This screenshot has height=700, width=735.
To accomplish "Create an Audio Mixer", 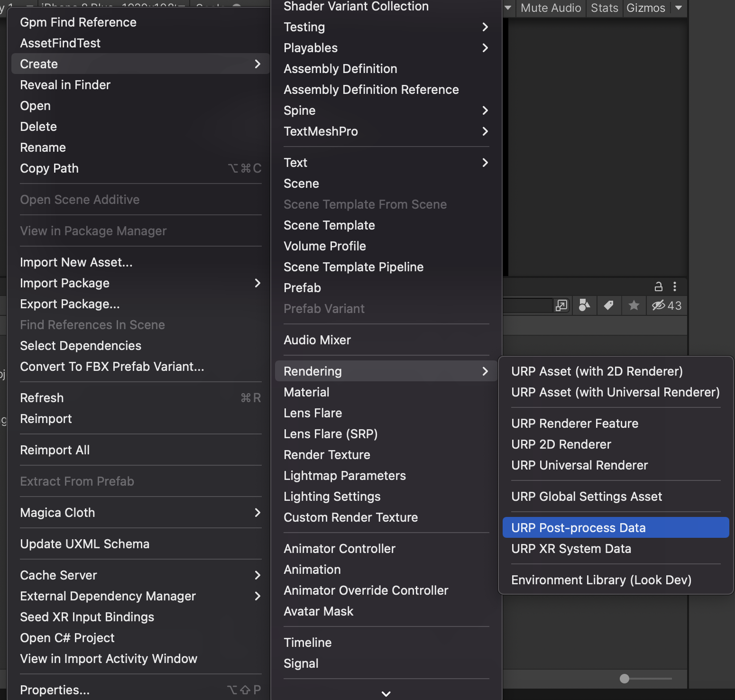I will coord(386,340).
